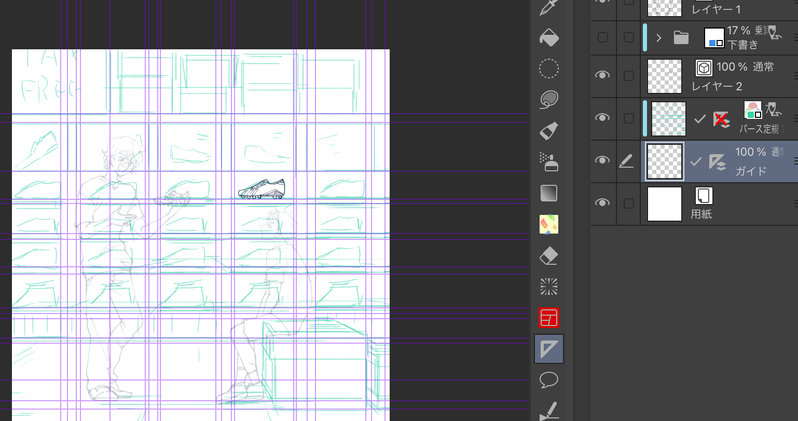Click the ガイド layer name
This screenshot has height=421, width=798.
(x=751, y=171)
